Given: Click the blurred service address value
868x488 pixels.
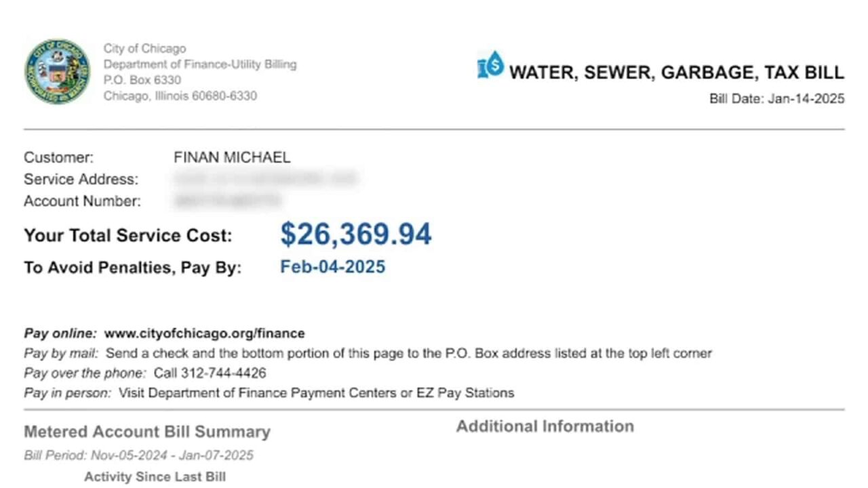Looking at the screenshot, I should [x=265, y=179].
